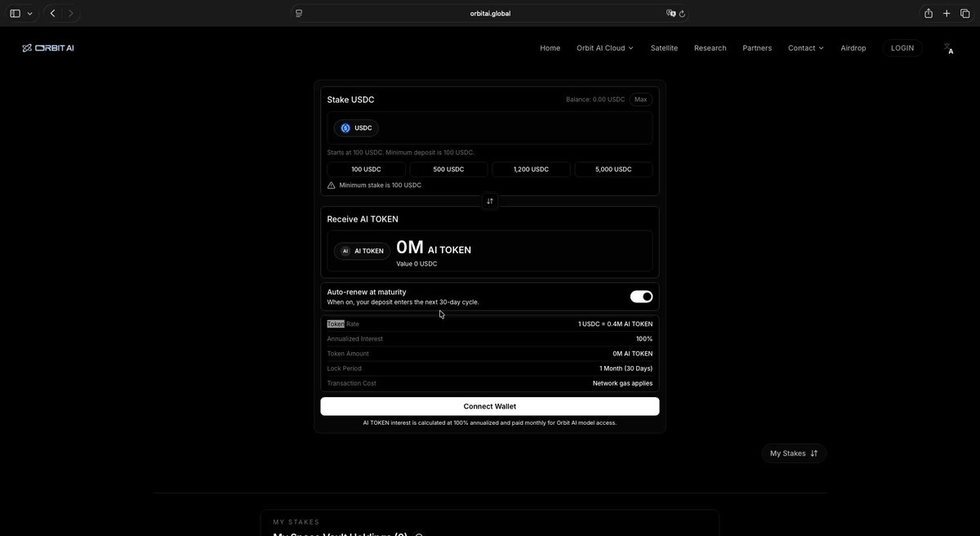
Task: Click the minimum stake warning triangle icon
Action: (332, 185)
